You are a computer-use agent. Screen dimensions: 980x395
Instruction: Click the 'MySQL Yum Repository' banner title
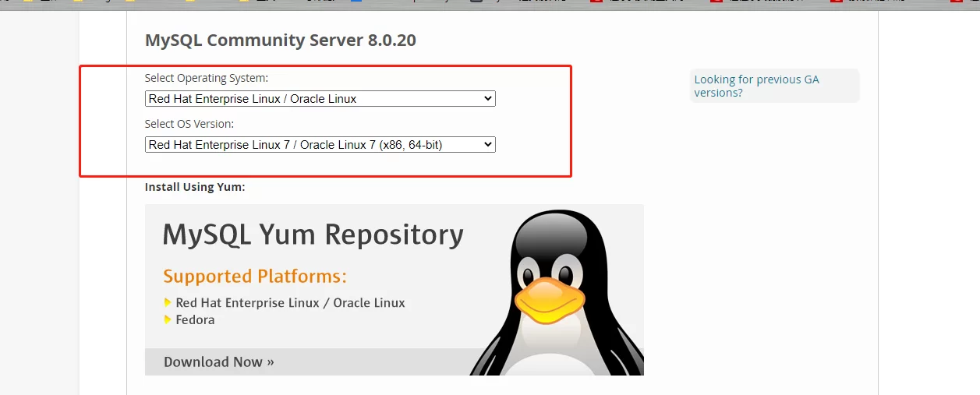click(313, 235)
